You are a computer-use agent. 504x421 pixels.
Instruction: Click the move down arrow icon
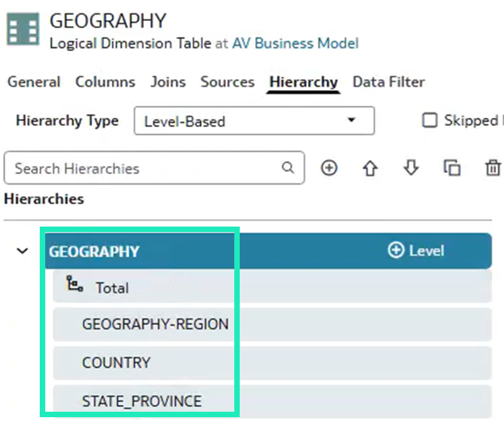410,168
